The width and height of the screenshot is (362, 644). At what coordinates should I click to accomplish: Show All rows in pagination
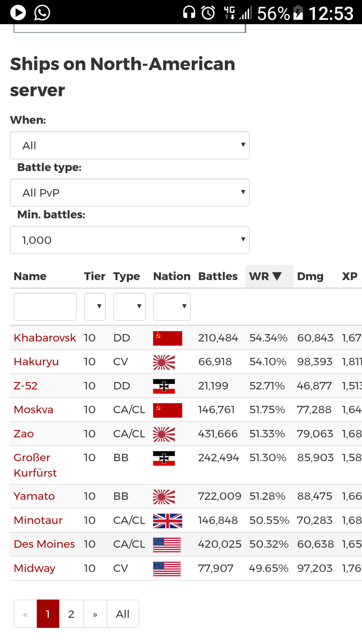123,614
